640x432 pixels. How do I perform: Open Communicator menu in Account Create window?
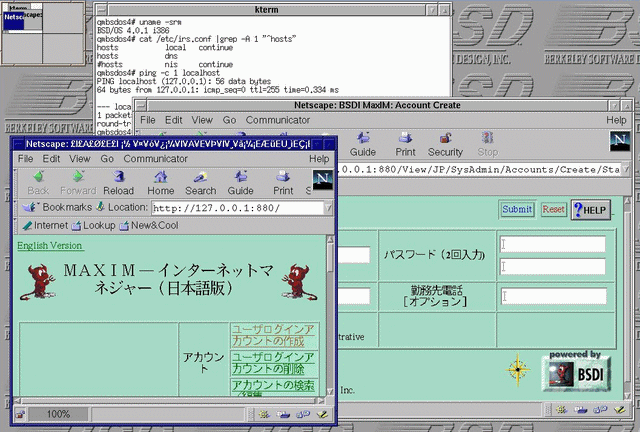[278, 120]
